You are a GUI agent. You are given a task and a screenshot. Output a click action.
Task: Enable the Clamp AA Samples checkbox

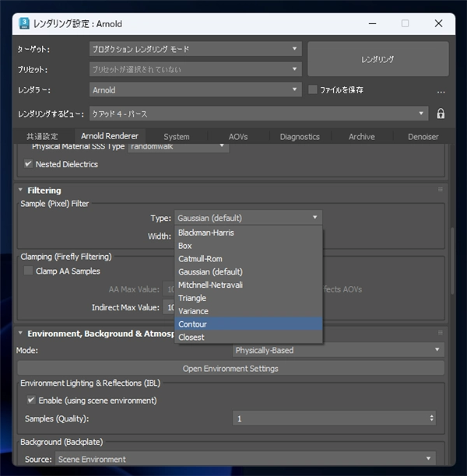(x=28, y=271)
